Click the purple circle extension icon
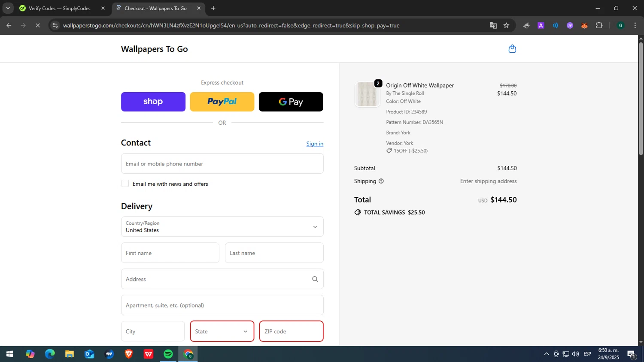Screen dimensions: 644x362 570,25
